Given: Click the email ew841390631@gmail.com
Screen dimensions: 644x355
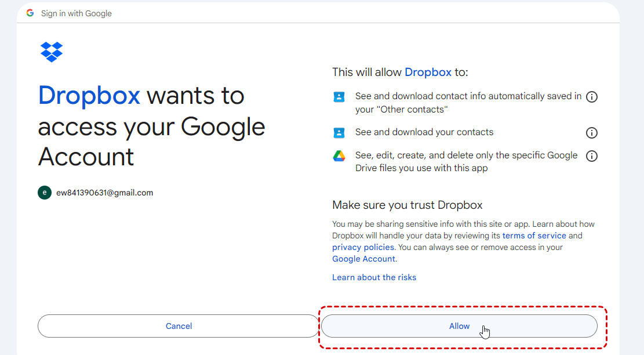Looking at the screenshot, I should pyautogui.click(x=105, y=193).
